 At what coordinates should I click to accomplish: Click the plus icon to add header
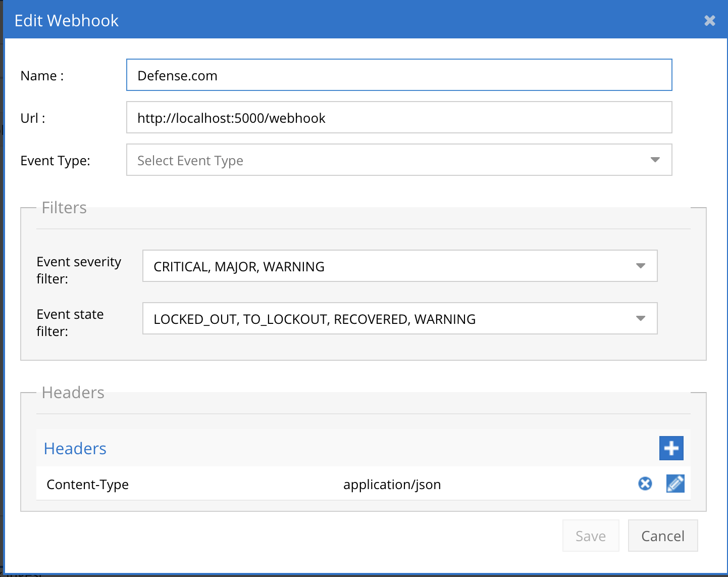pyautogui.click(x=671, y=448)
